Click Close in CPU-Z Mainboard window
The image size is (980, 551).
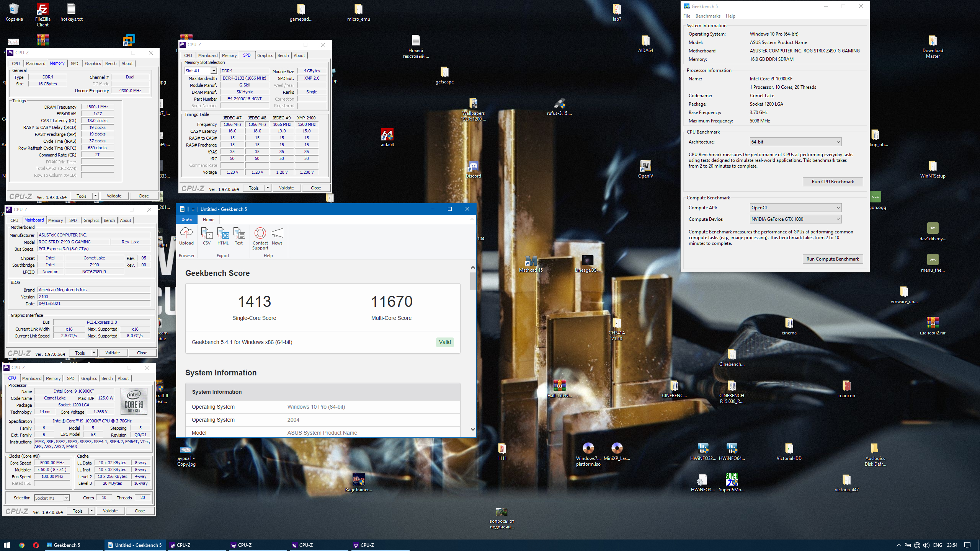pos(142,353)
